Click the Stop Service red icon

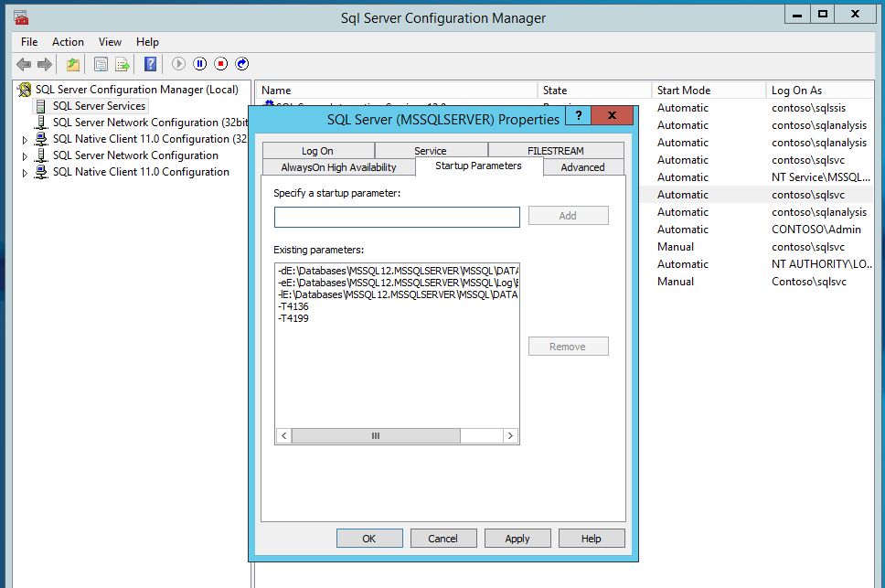[x=220, y=64]
